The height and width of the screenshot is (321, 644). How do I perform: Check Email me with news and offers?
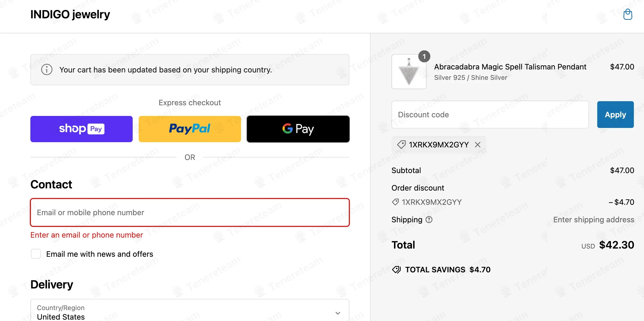pyautogui.click(x=36, y=254)
